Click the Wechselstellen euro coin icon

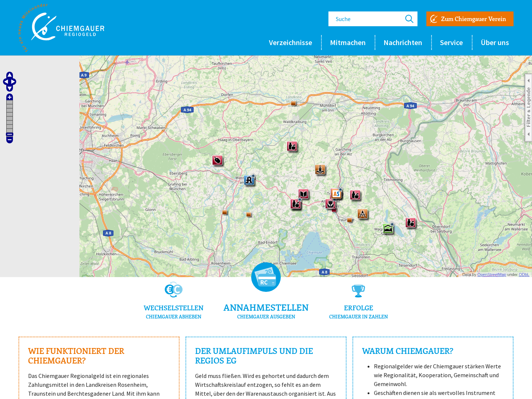coord(174,290)
